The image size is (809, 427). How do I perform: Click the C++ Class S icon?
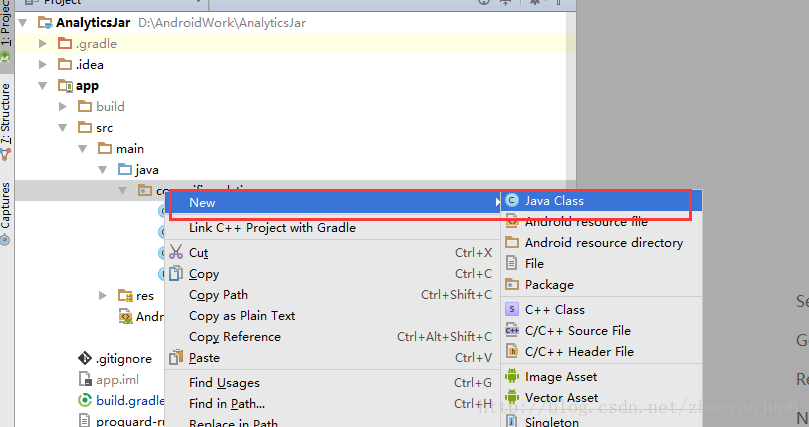pyautogui.click(x=511, y=309)
